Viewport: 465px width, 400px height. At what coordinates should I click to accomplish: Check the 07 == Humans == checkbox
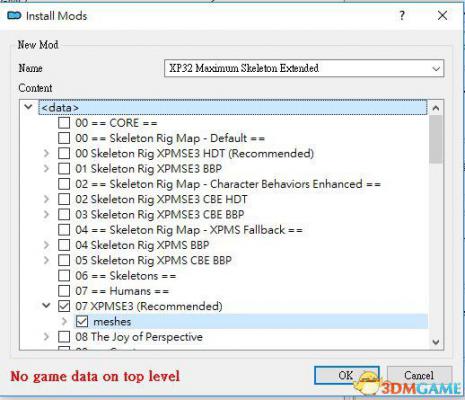click(x=64, y=291)
